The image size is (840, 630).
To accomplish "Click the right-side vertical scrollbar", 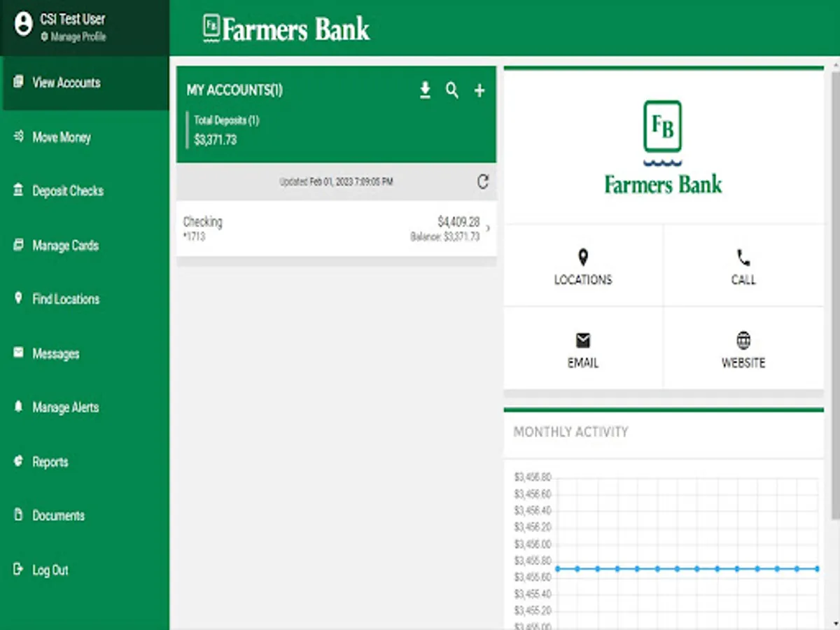I will click(834, 294).
